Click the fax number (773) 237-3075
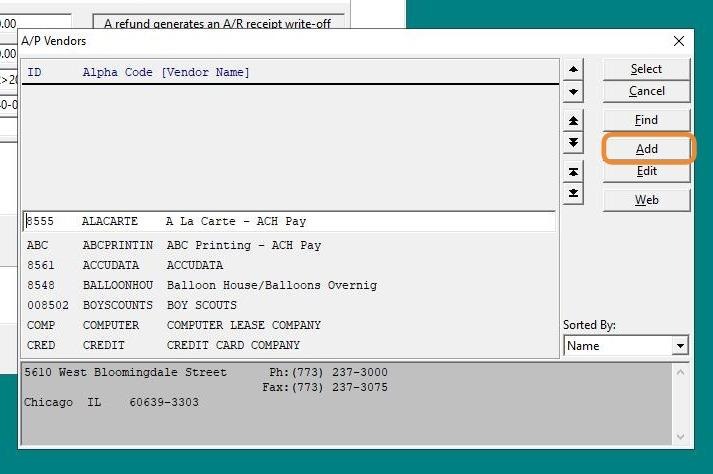Viewport: 713px width, 474px height. tap(339, 387)
